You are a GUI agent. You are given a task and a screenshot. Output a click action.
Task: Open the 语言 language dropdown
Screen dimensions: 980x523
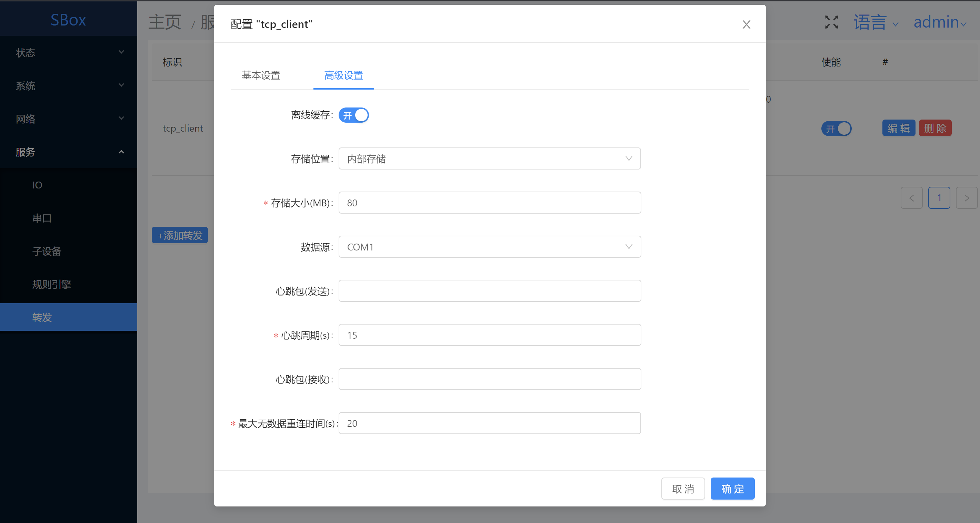point(876,22)
